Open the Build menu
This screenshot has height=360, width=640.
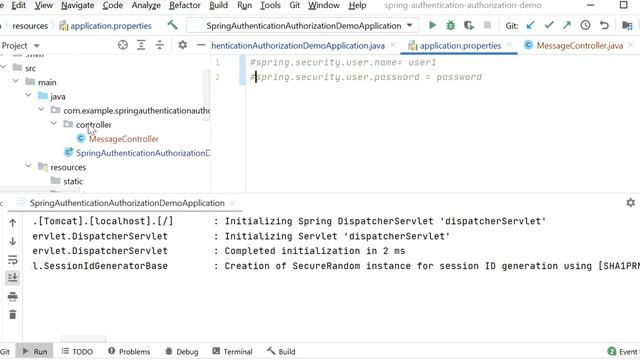coord(218,5)
